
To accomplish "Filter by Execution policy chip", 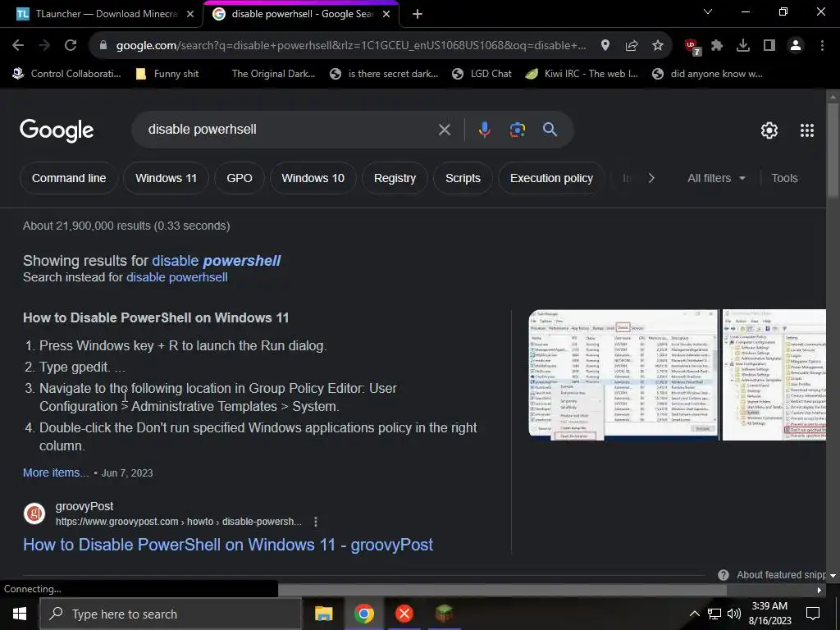I will pyautogui.click(x=551, y=178).
